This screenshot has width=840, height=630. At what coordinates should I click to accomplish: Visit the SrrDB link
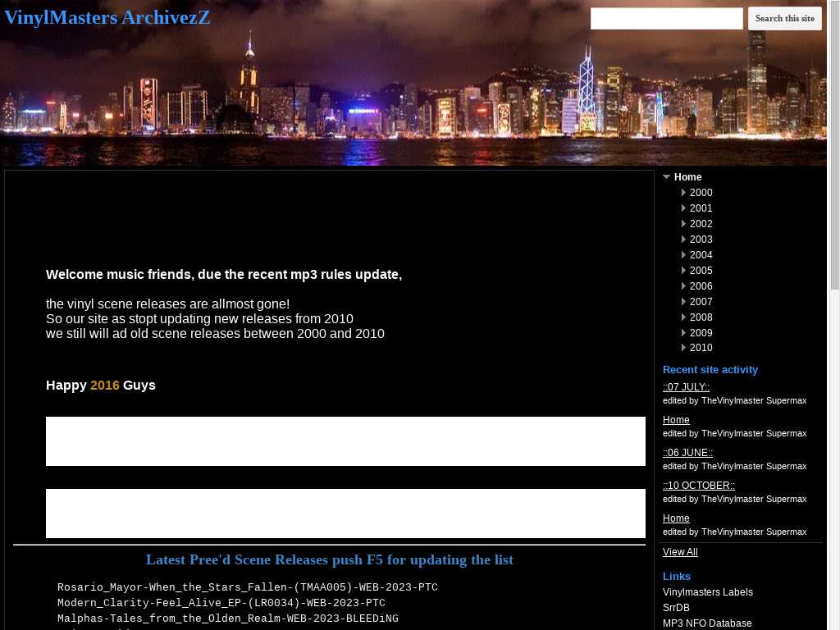(x=676, y=608)
